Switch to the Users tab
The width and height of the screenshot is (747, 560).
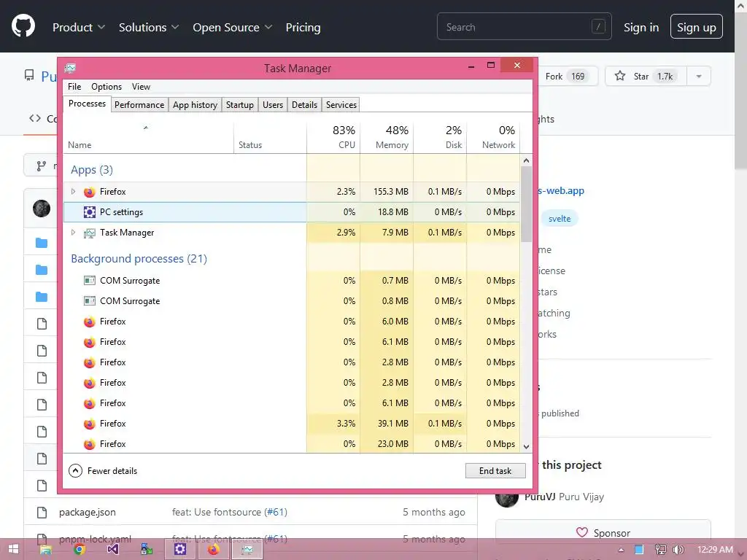click(273, 105)
